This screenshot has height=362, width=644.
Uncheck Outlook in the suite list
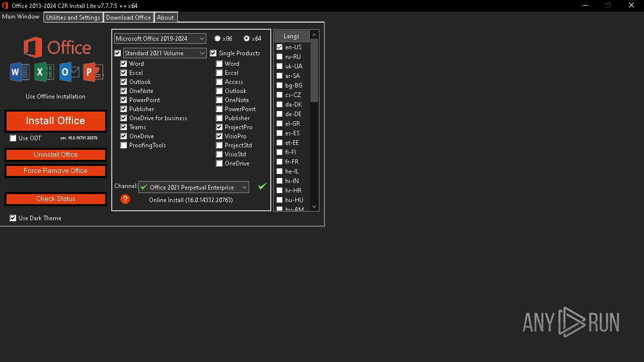coord(124,82)
